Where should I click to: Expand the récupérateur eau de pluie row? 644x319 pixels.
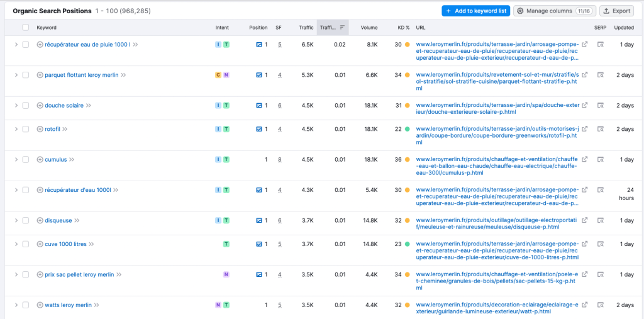pos(16,45)
